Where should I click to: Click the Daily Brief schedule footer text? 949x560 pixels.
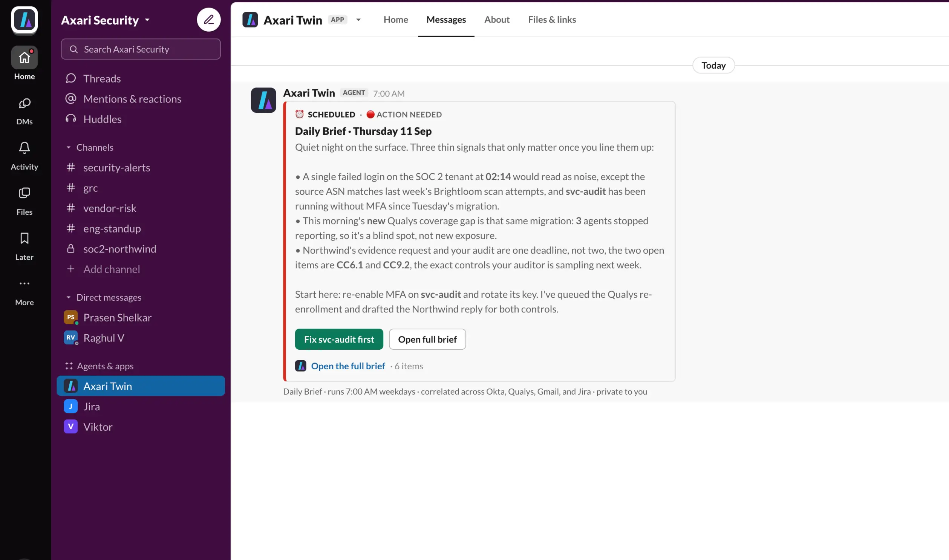pyautogui.click(x=465, y=392)
